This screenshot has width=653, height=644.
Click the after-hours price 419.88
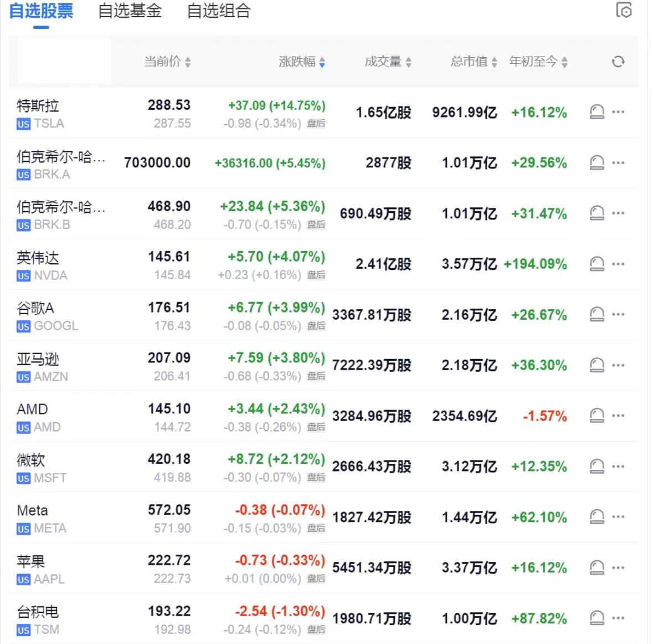(172, 477)
